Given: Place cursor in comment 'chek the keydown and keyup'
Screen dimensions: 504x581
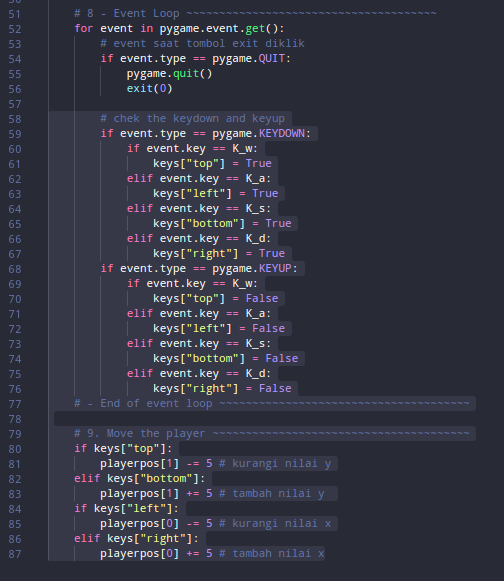Looking at the screenshot, I should 199,119.
